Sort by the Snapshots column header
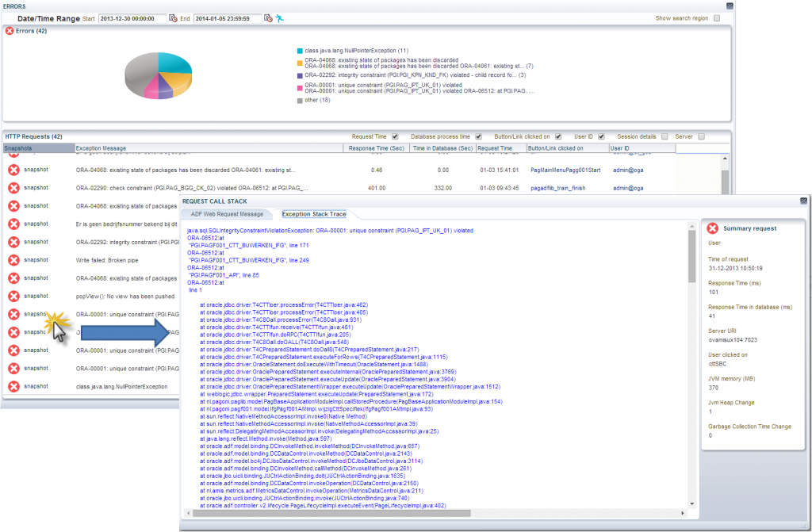The width and height of the screenshot is (812, 532). click(x=39, y=148)
